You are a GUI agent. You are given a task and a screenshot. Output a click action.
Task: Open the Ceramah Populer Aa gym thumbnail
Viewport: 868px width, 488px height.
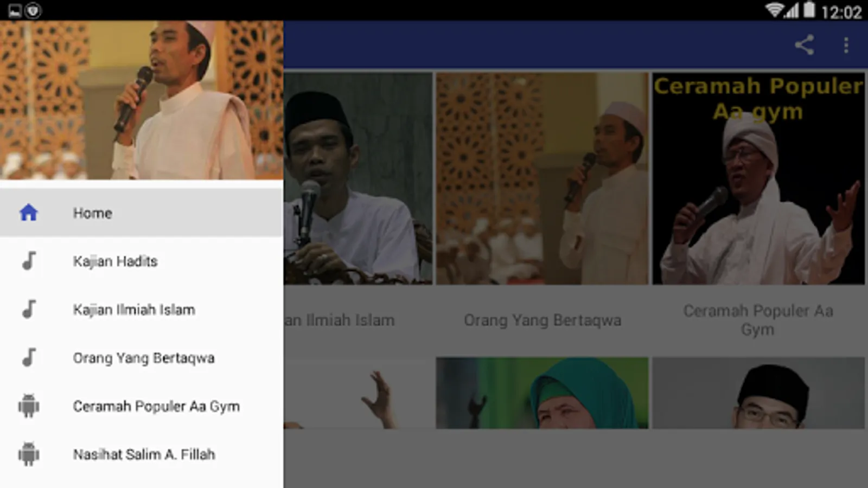coord(758,179)
